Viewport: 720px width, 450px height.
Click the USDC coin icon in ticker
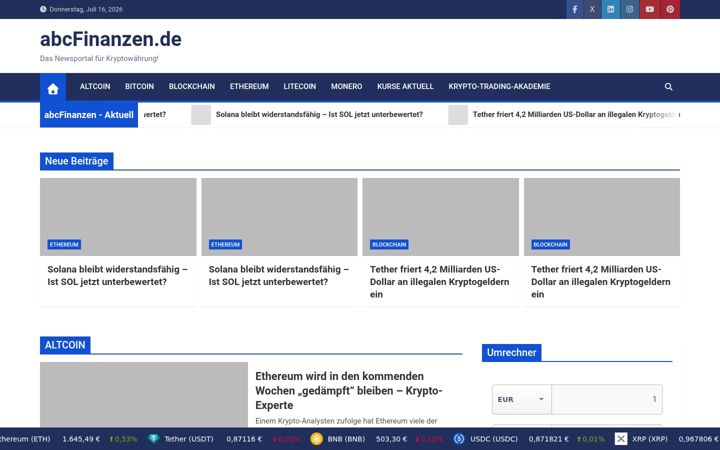459,439
